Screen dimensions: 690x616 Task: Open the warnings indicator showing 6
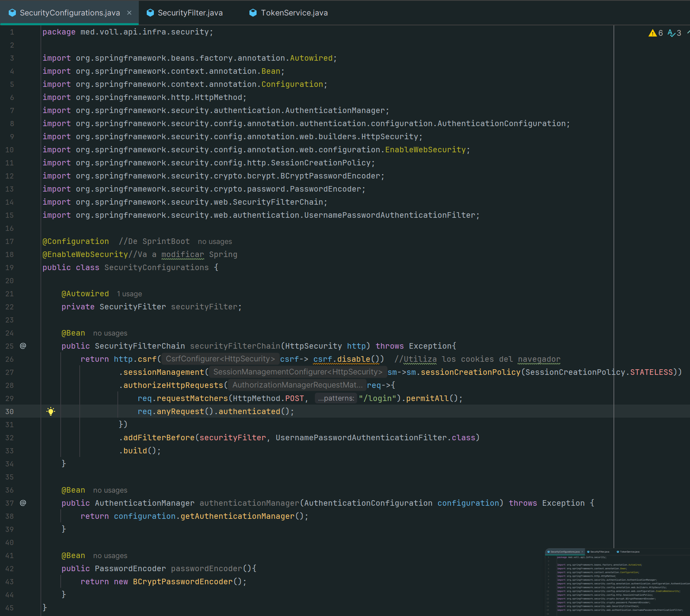click(x=656, y=33)
